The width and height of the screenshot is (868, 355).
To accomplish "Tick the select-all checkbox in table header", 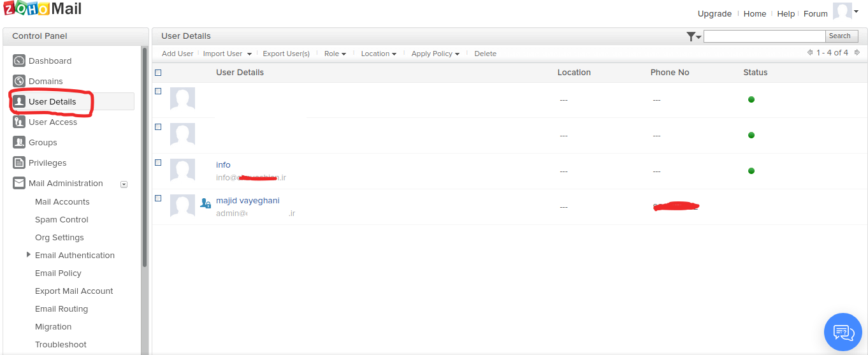I will click(x=158, y=73).
